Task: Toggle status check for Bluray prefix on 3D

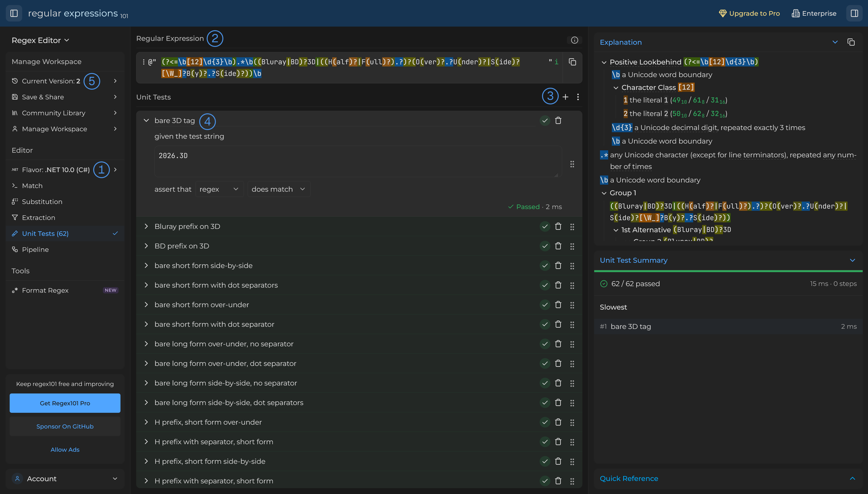Action: (545, 226)
